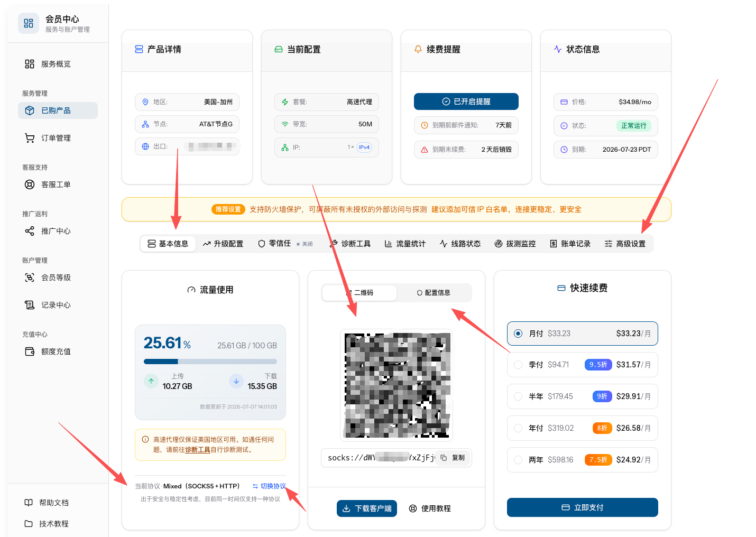This screenshot has width=756, height=537.
Task: Click the blurred QR code image
Action: click(x=397, y=385)
